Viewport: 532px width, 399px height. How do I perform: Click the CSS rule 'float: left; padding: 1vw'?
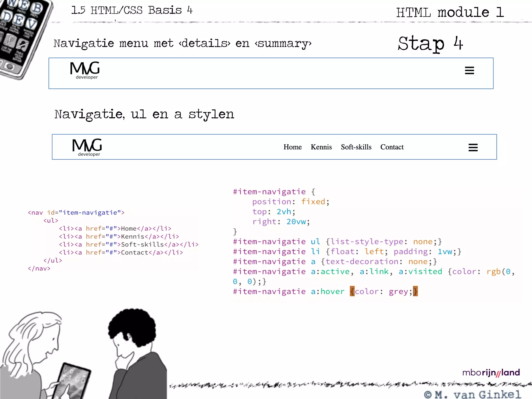394,251
